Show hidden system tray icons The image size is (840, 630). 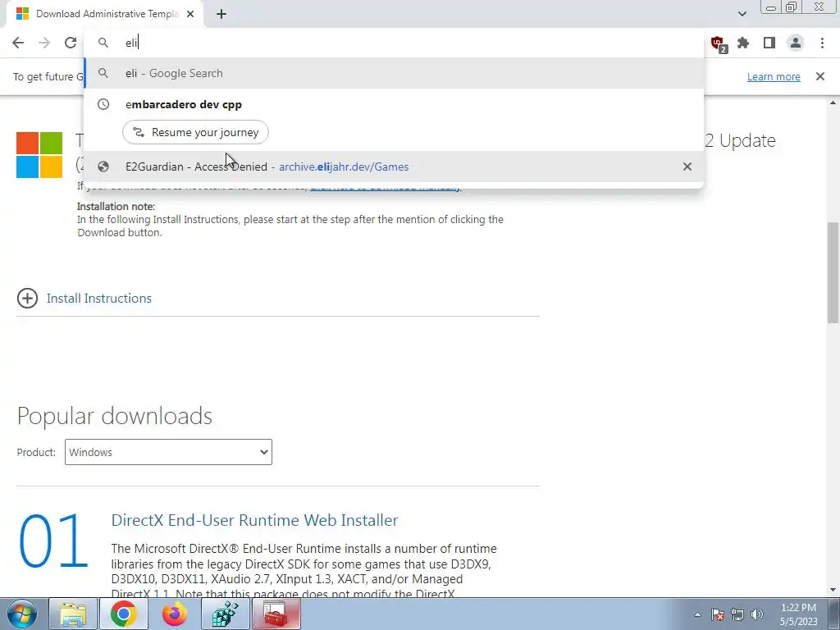point(697,614)
